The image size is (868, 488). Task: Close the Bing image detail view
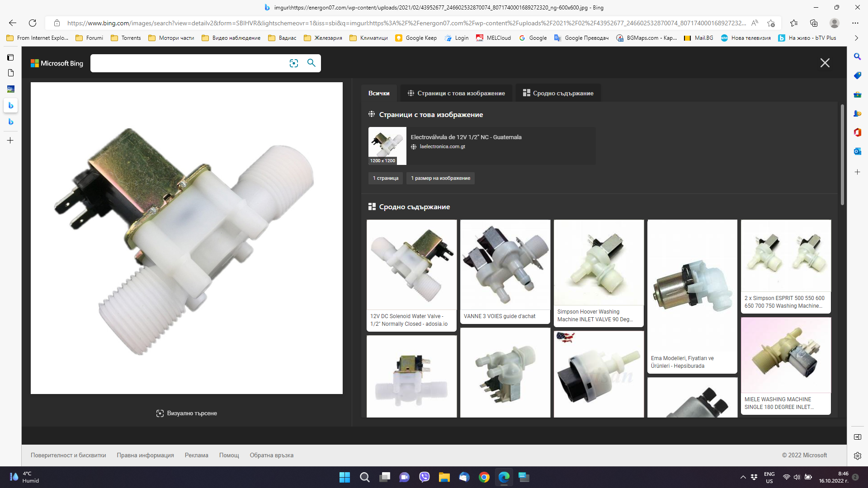pos(825,63)
